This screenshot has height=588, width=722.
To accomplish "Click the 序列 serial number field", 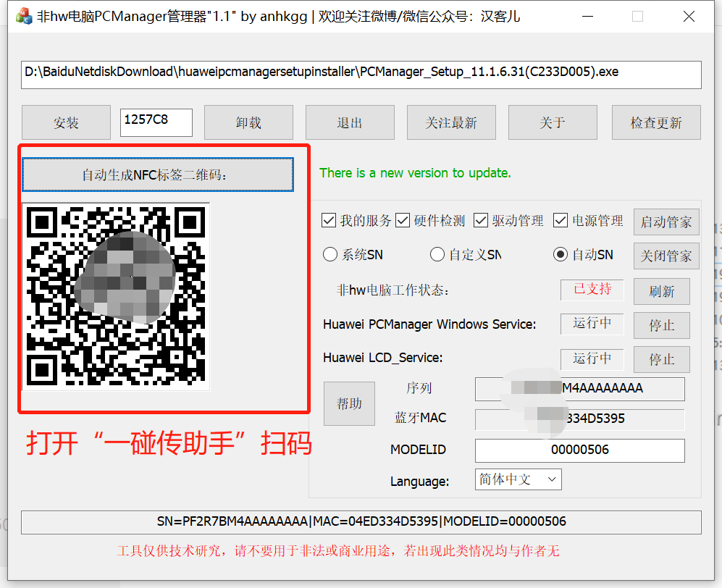I will 580,389.
